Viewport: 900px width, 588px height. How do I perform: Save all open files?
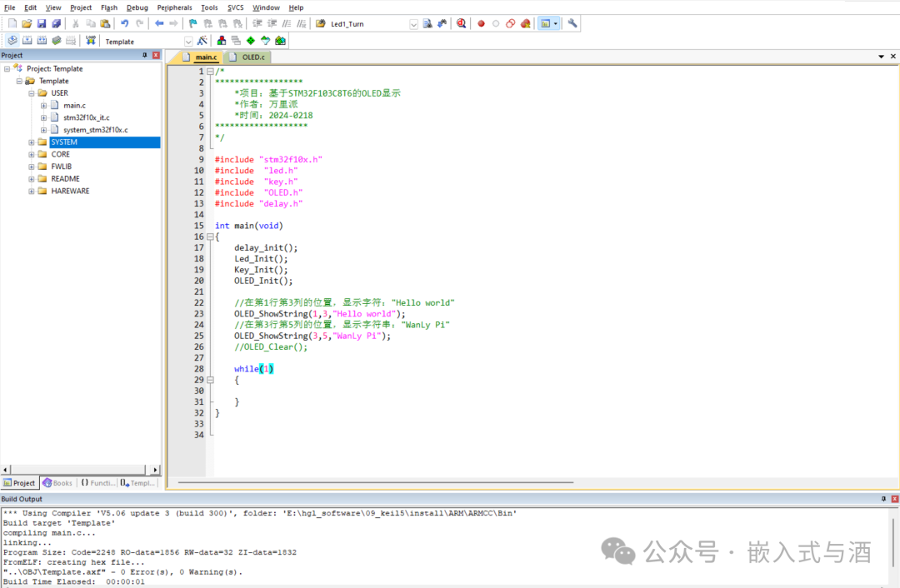click(55, 23)
